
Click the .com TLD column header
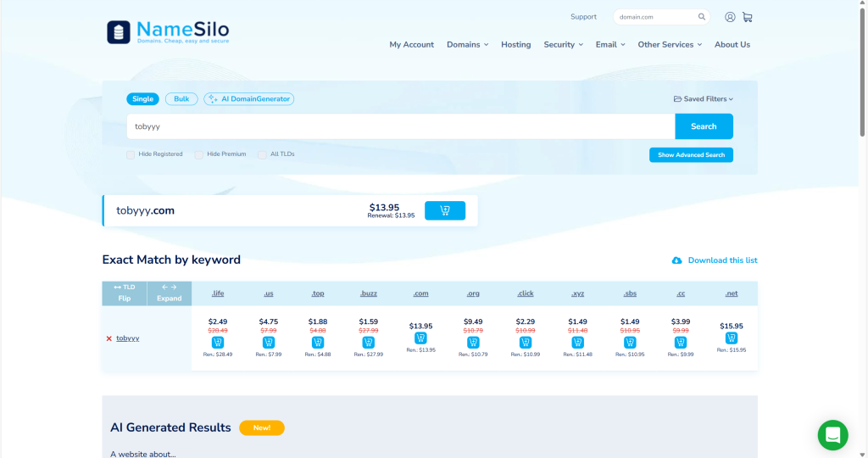[x=420, y=293]
